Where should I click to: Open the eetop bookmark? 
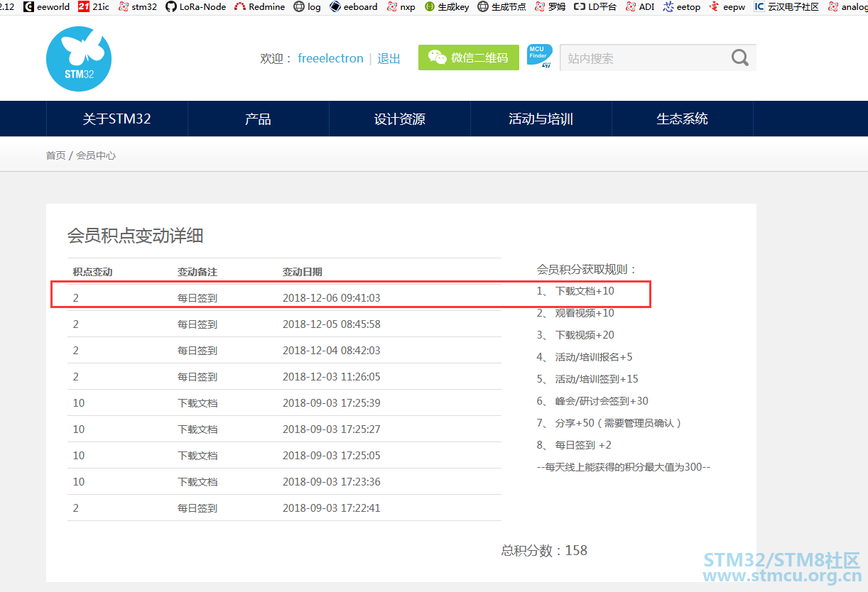point(682,6)
